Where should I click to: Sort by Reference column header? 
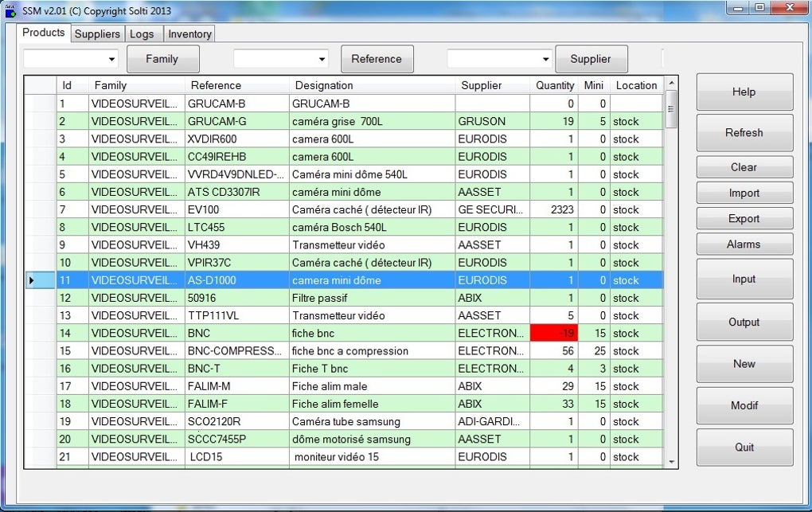point(237,85)
